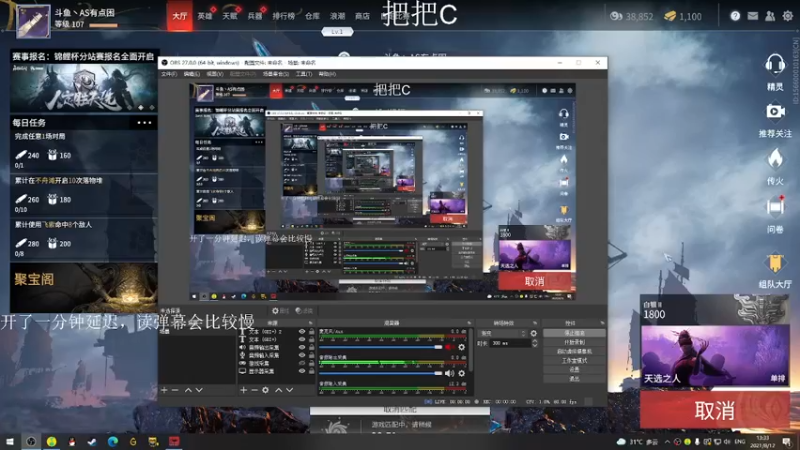
Task: Open the 组队大厅 team lobby icon
Action: 774,262
